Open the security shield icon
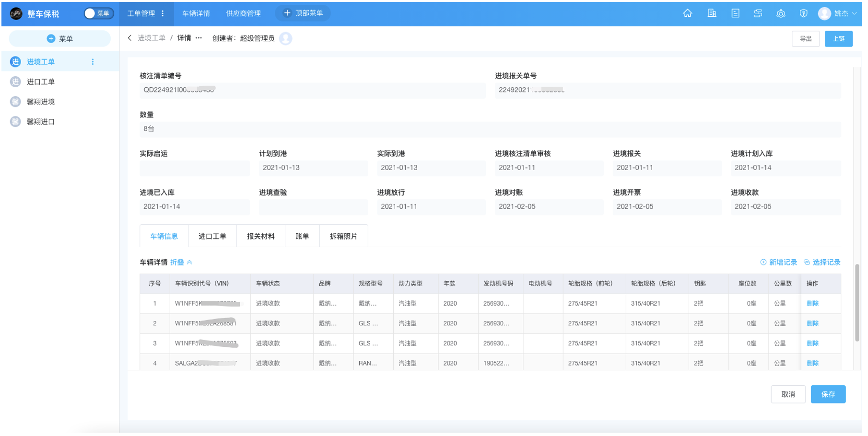Screen dimensions: 868x436 click(804, 13)
